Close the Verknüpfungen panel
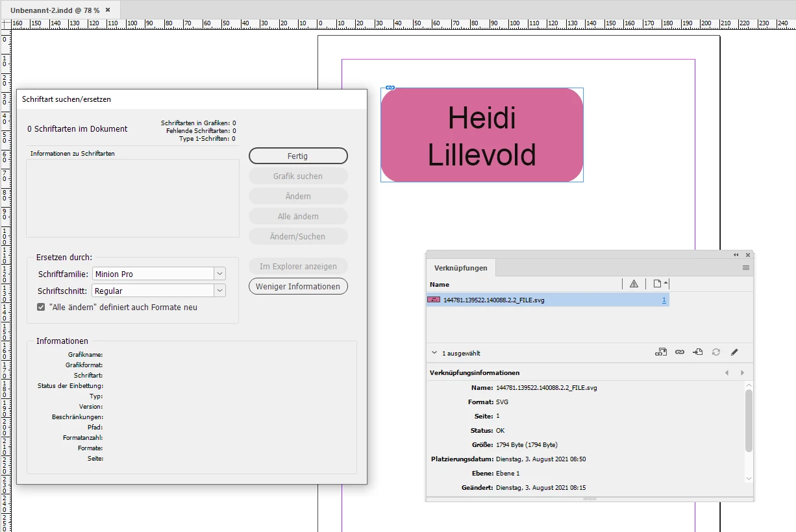The width and height of the screenshot is (796, 532). (x=748, y=255)
